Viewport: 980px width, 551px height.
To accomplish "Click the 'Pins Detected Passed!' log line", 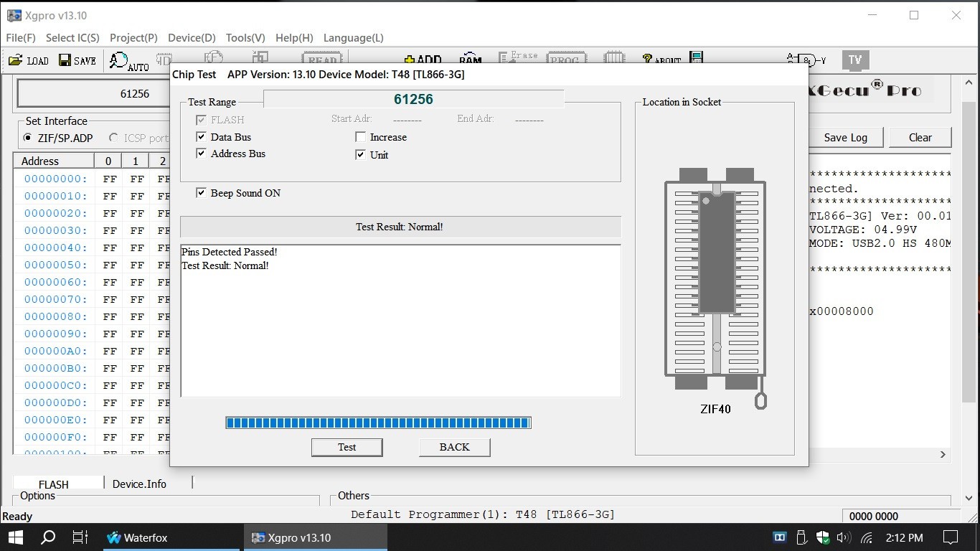I will [230, 252].
